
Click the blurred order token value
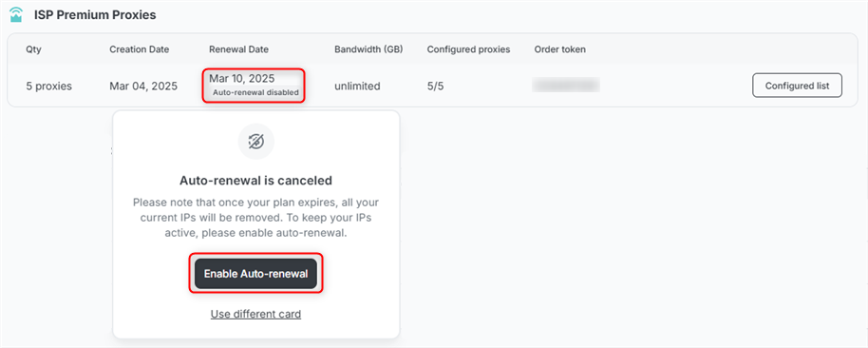[x=566, y=86]
